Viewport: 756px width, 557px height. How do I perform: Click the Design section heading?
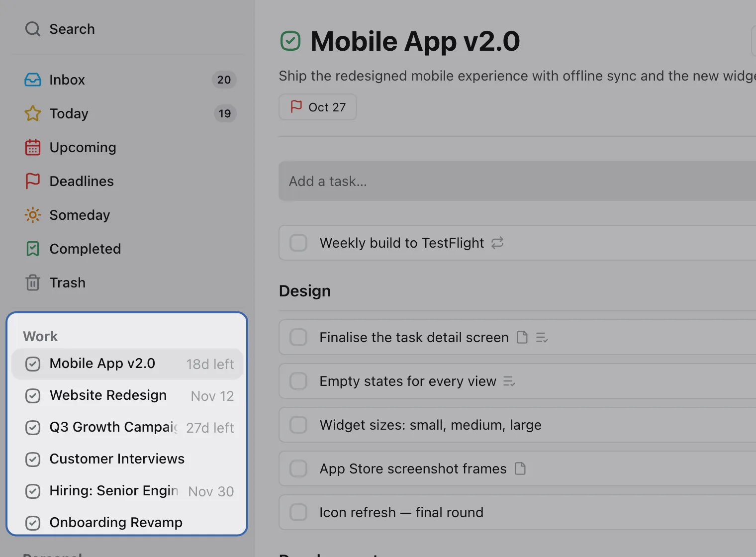click(x=305, y=291)
